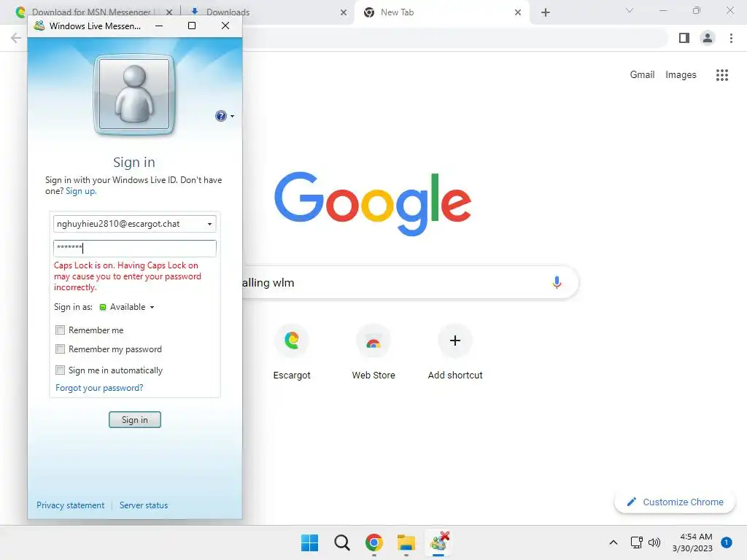Viewport: 747px width, 560px height.
Task: Close the Download for MSN Messenger tab
Action: click(x=169, y=12)
